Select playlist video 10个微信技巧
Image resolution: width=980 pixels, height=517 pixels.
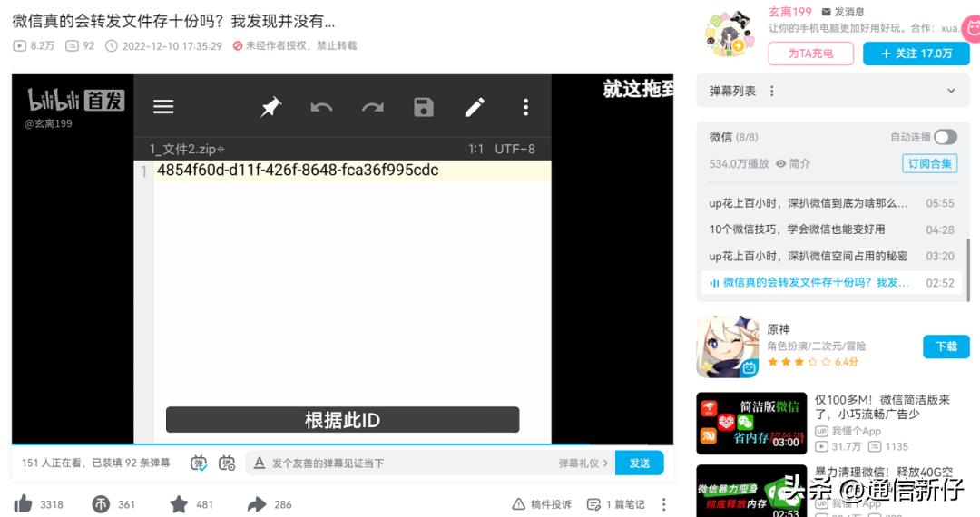pyautogui.click(x=831, y=229)
